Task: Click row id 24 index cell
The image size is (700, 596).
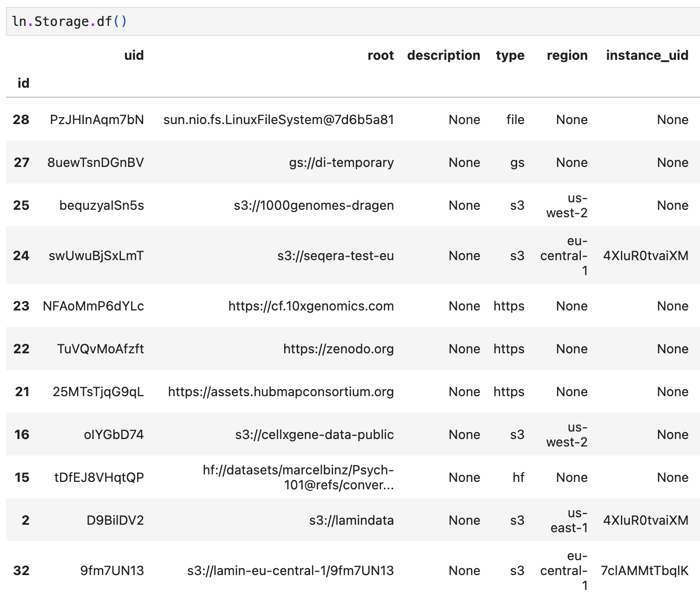Action: pyautogui.click(x=21, y=256)
